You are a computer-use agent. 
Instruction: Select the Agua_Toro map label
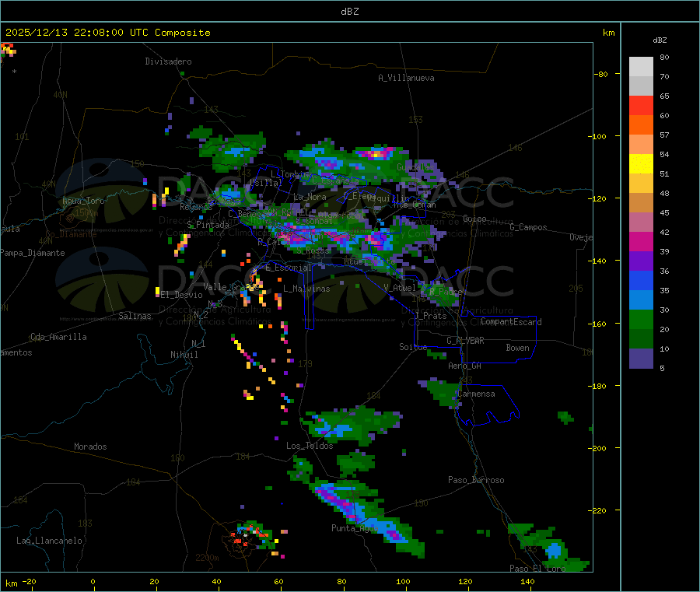coord(83,201)
